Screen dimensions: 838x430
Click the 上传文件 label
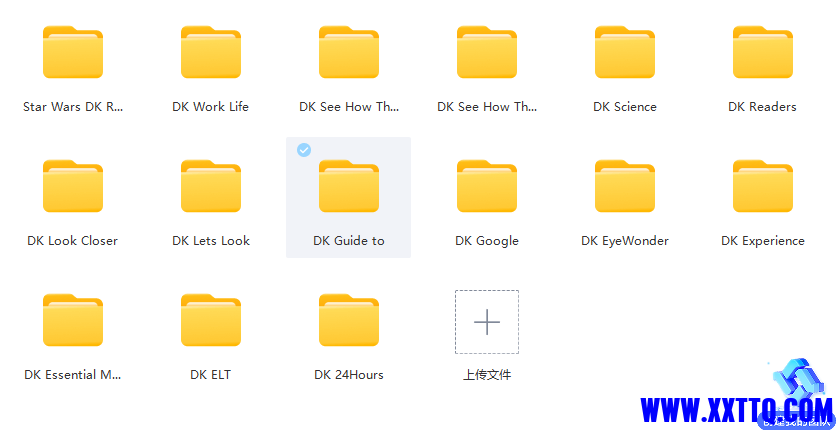(487, 375)
